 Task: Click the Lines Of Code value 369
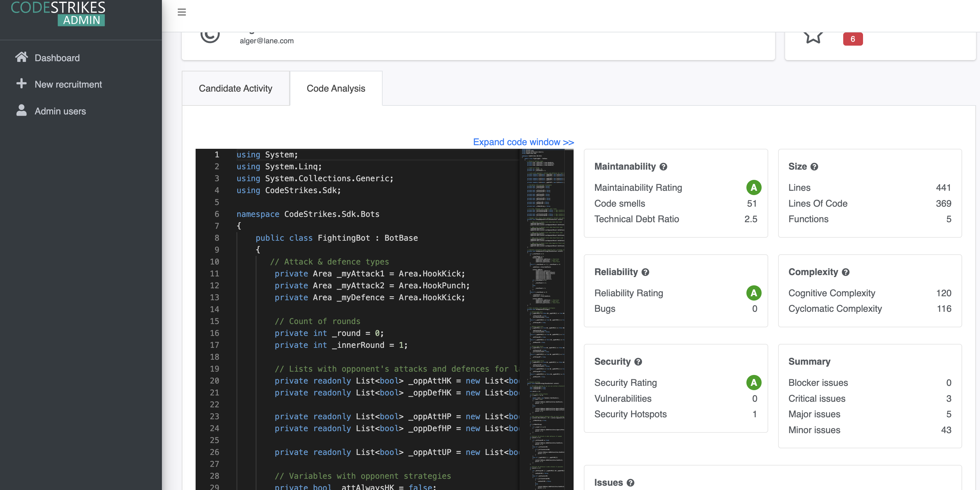[x=943, y=203]
